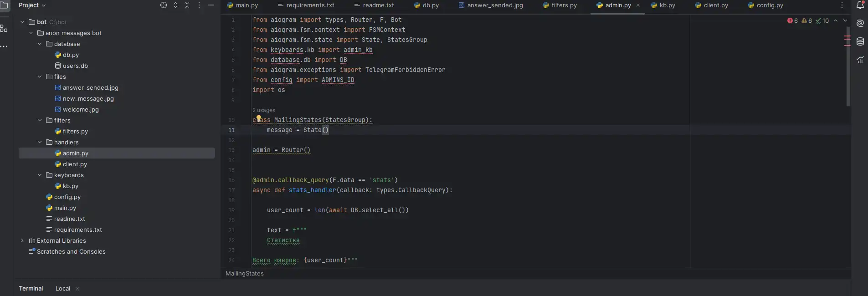The height and width of the screenshot is (296, 868).
Task: Switch to the filters.py editor tab
Action: [x=560, y=5]
